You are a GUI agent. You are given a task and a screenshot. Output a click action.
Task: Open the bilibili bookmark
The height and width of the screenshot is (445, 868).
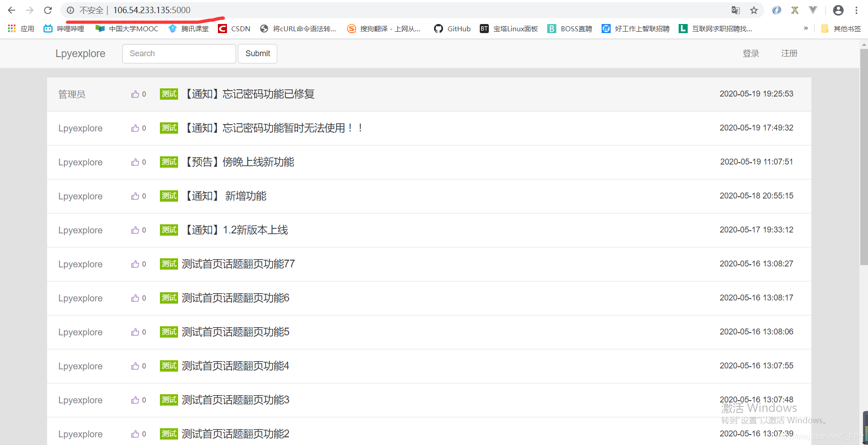64,29
